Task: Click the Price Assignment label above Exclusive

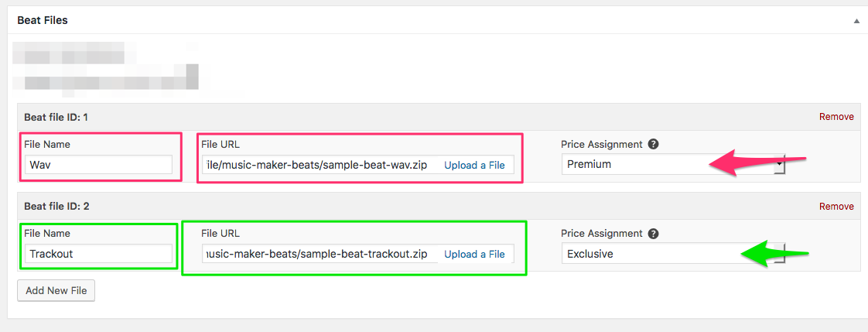Action: pyautogui.click(x=602, y=234)
